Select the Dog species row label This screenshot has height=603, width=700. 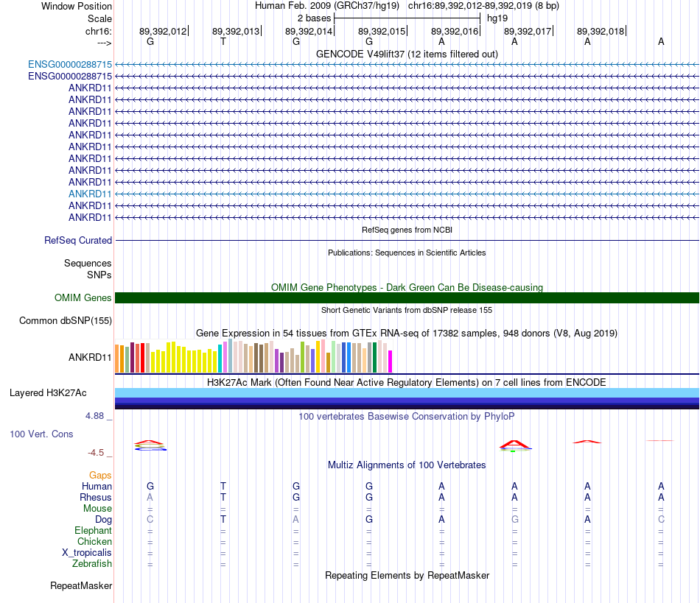pos(103,520)
